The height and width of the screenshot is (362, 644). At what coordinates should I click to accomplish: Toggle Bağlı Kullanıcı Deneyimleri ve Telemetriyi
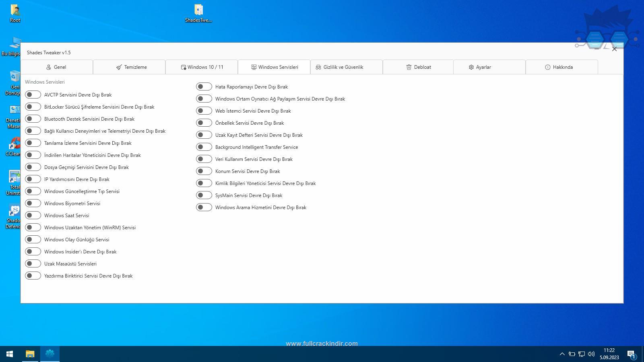tap(33, 131)
